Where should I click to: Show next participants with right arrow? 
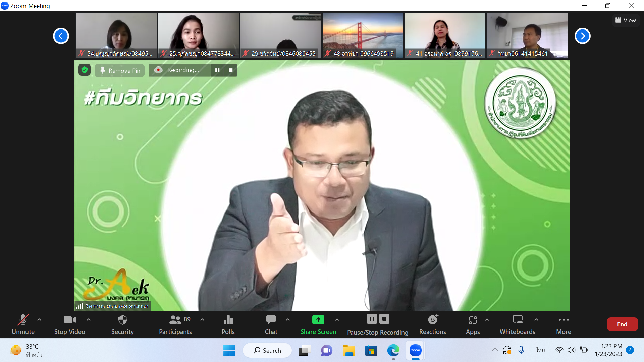[583, 36]
